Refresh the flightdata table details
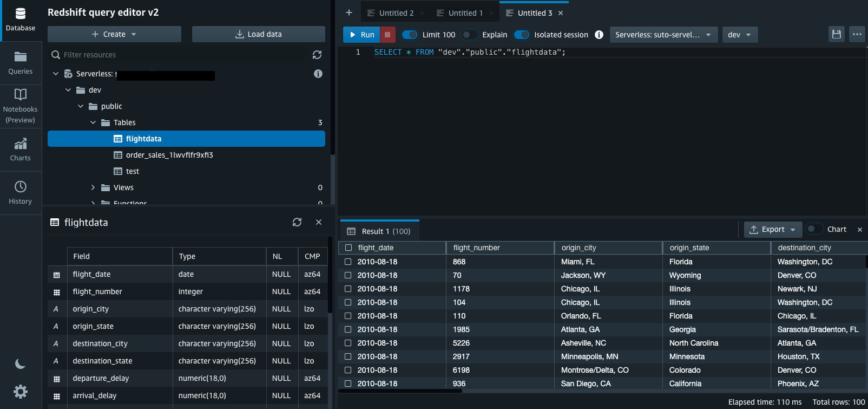The image size is (868, 409). [297, 222]
